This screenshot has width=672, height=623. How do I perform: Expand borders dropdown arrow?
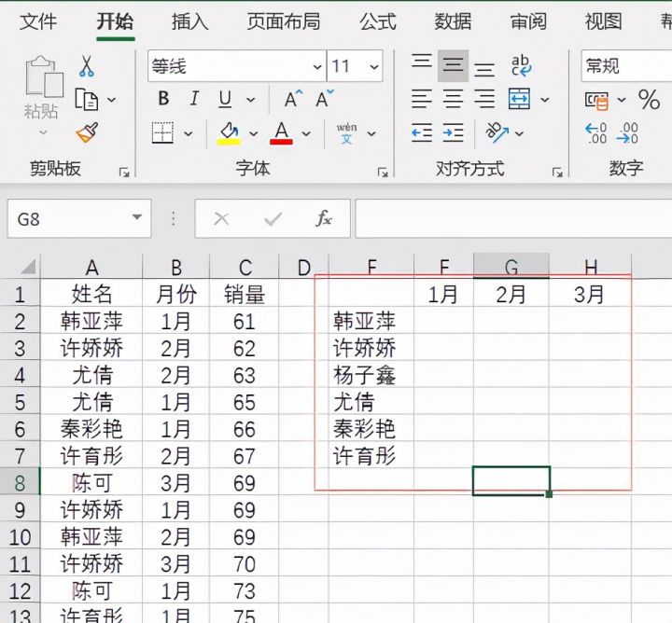pos(189,133)
